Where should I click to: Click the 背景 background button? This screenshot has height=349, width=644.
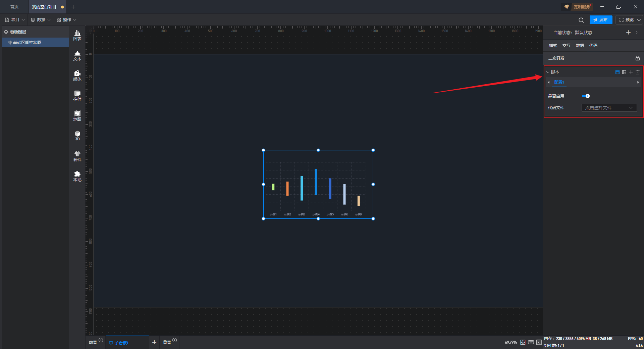point(167,343)
